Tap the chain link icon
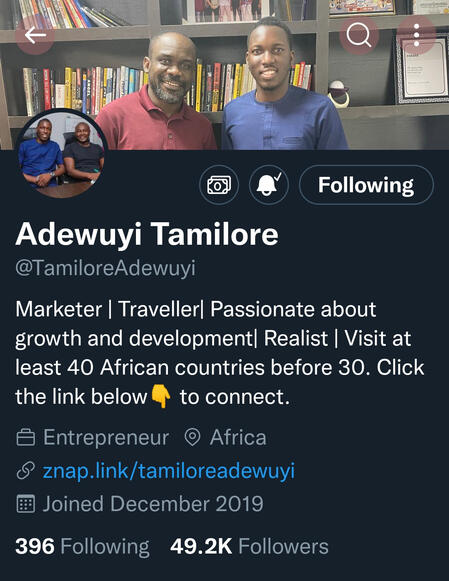Viewport: 449px width, 581px height. [x=26, y=471]
